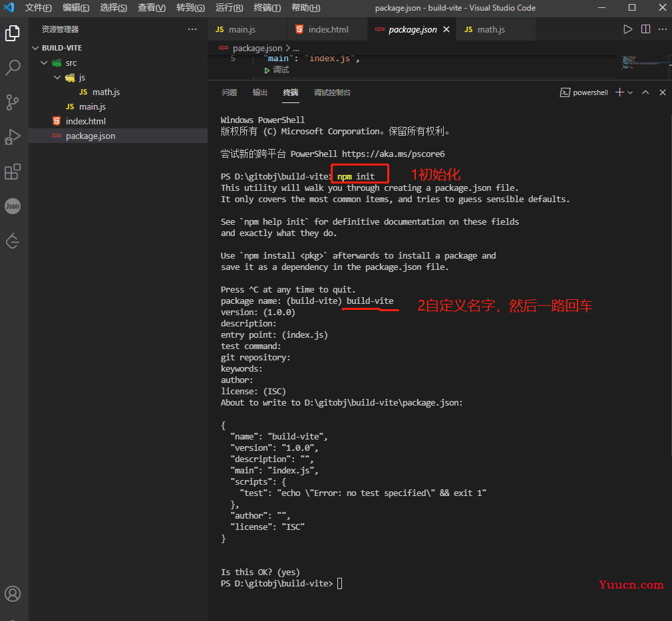This screenshot has width=672, height=621.
Task: Open main.js in the explorer tree
Action: (x=92, y=106)
